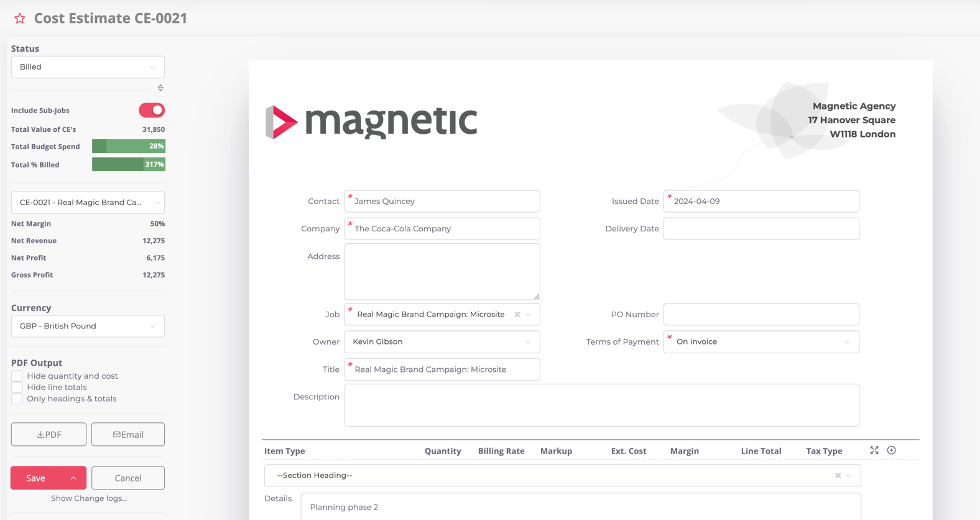Click the Company field The Coca-Cola Company
This screenshot has height=520, width=980.
click(x=442, y=229)
